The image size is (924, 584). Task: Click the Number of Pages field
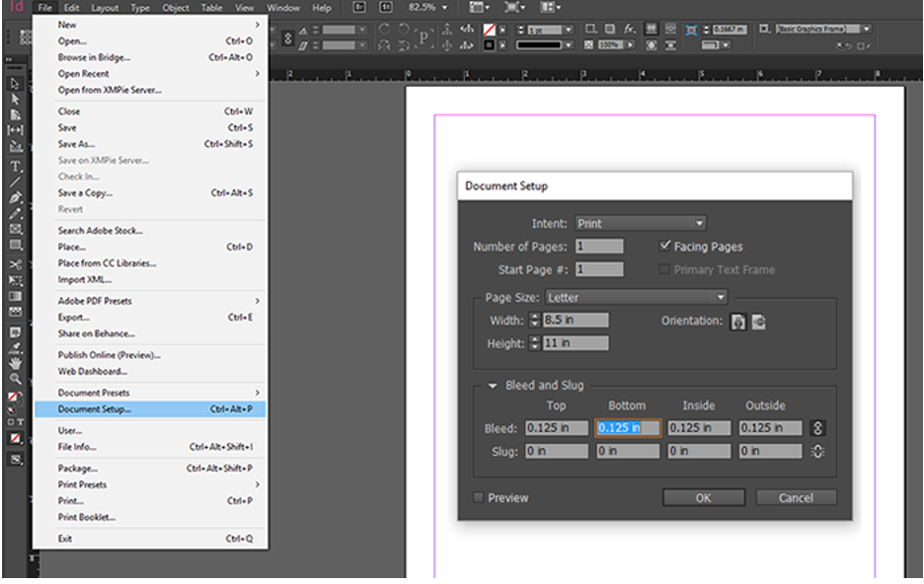599,247
